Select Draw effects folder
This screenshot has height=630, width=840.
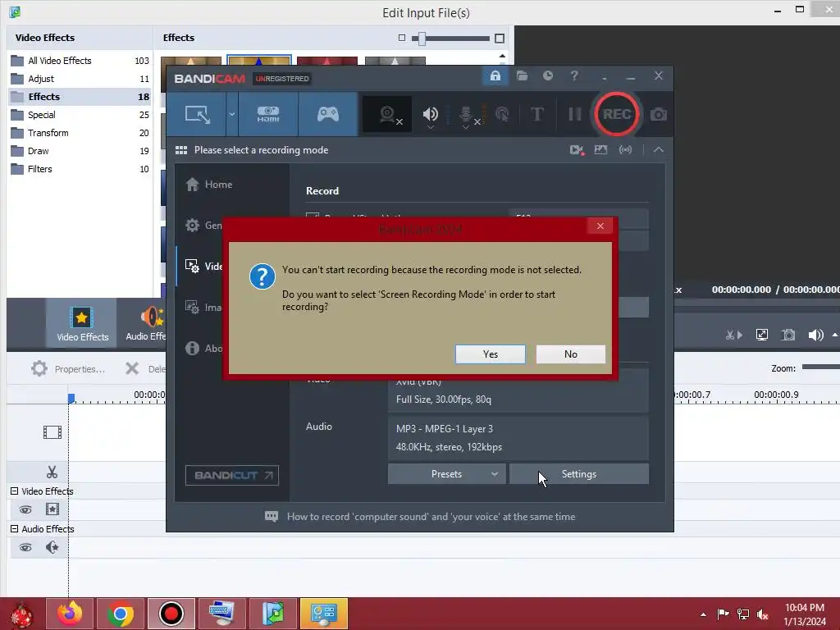[x=80, y=151]
